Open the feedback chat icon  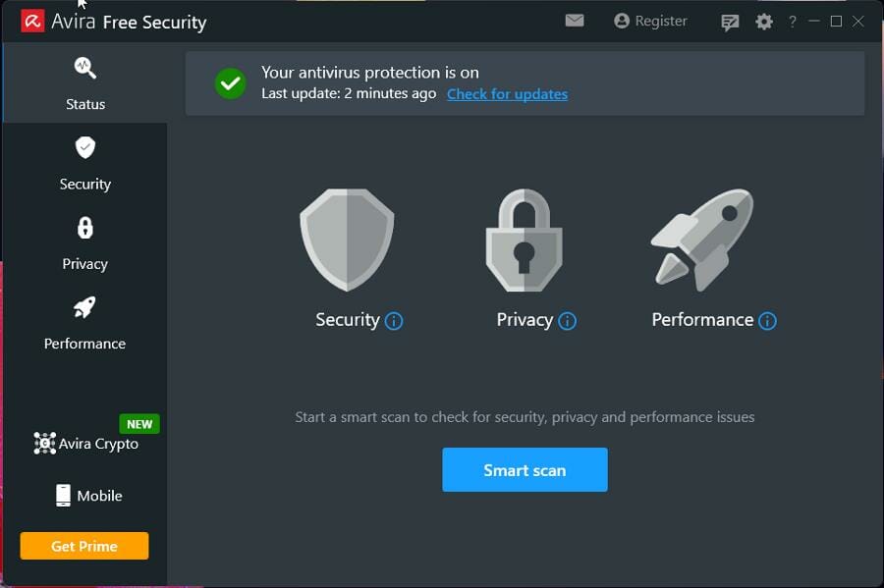(730, 22)
